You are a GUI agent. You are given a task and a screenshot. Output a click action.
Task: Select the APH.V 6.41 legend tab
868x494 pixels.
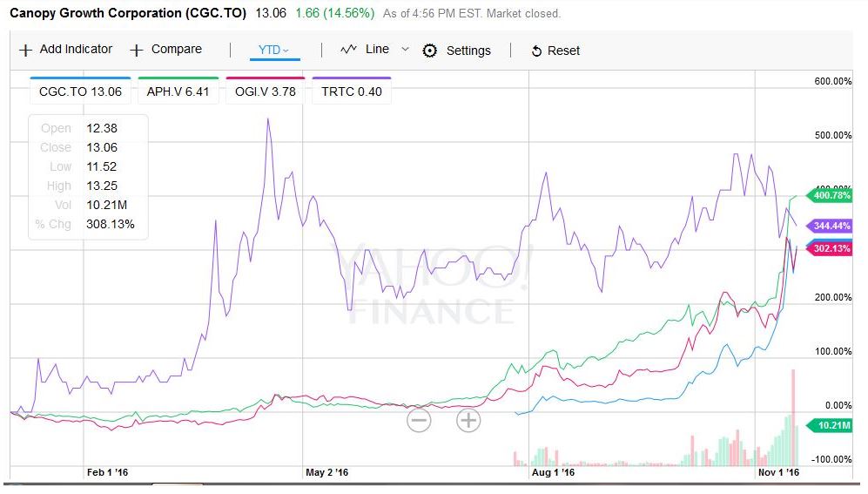click(178, 91)
